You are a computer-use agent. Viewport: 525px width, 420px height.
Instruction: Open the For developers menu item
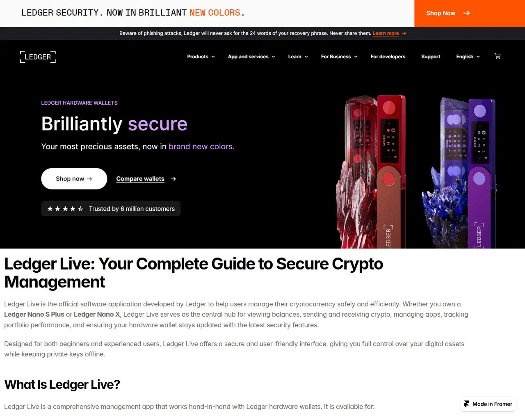coord(388,57)
